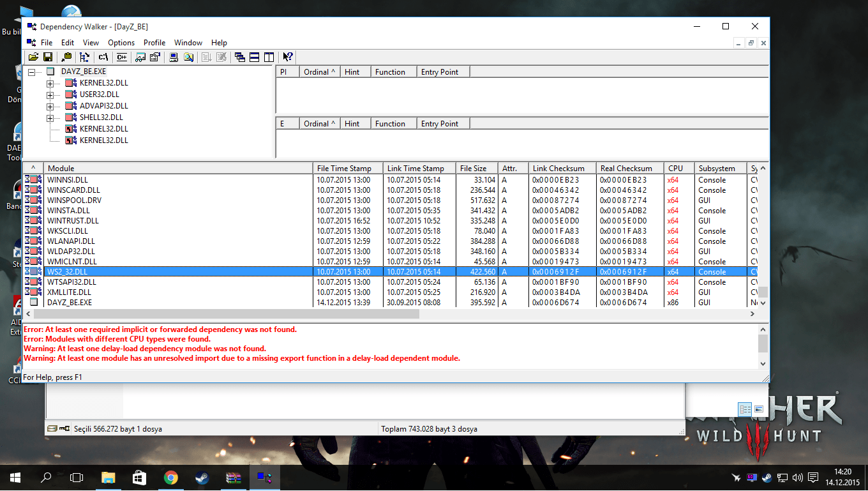
Task: Open the Options menu
Action: pos(121,43)
